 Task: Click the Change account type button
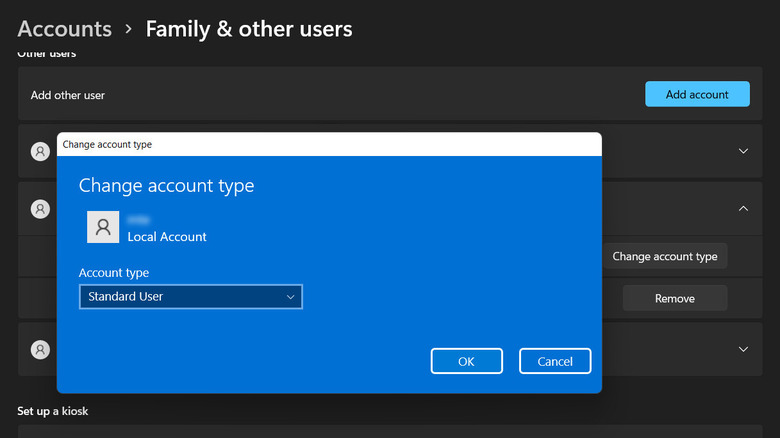(x=664, y=256)
